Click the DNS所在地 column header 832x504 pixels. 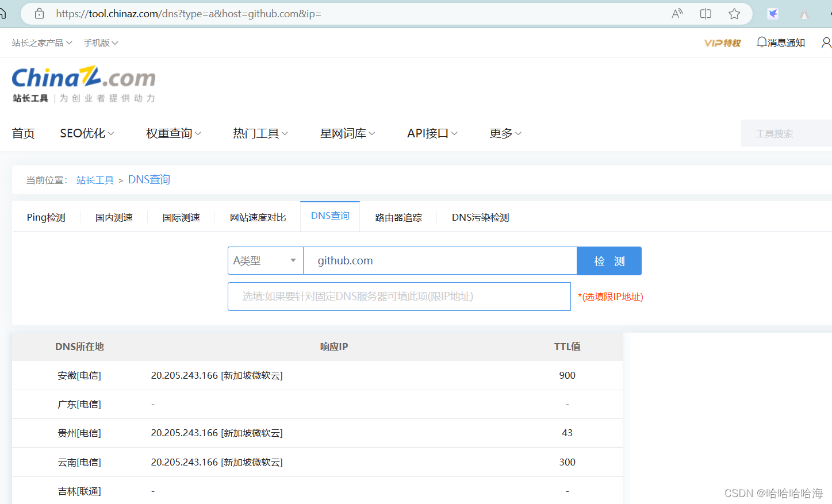79,347
